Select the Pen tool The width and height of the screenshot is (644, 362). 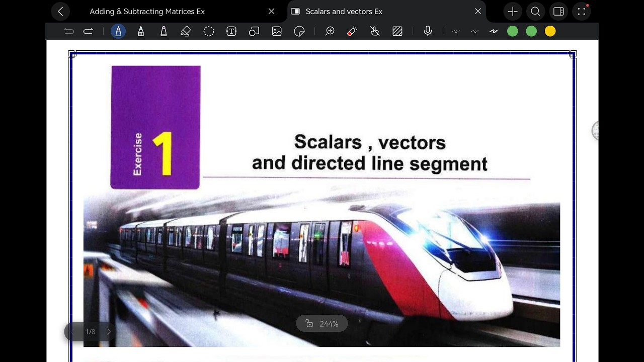(x=118, y=31)
